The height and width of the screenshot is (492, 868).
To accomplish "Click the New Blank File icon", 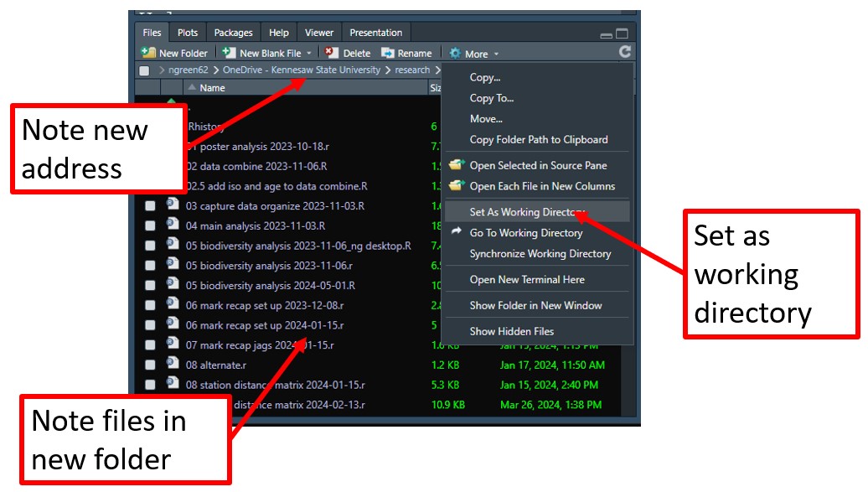I will coord(229,53).
